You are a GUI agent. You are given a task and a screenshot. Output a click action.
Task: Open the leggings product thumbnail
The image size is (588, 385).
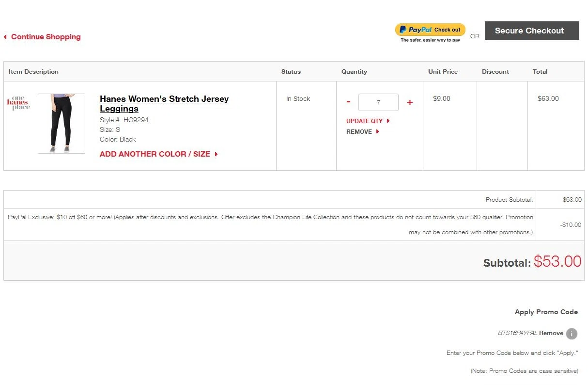(x=62, y=124)
